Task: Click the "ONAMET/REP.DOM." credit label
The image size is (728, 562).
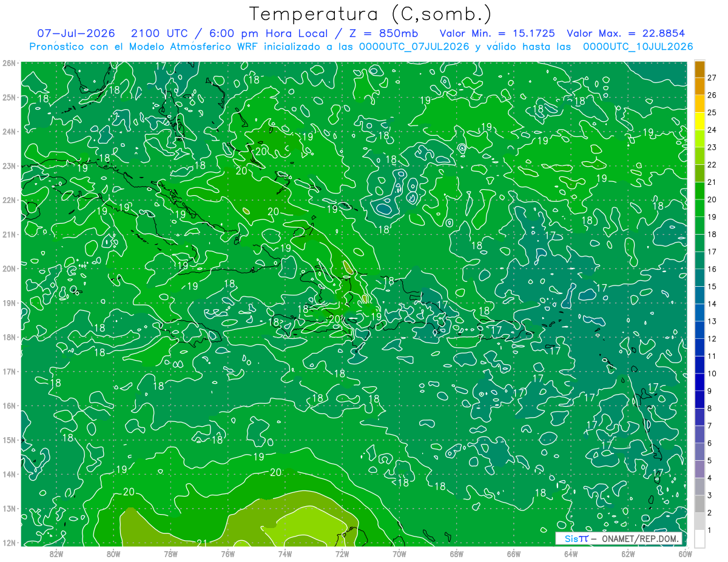Action: coord(639,538)
